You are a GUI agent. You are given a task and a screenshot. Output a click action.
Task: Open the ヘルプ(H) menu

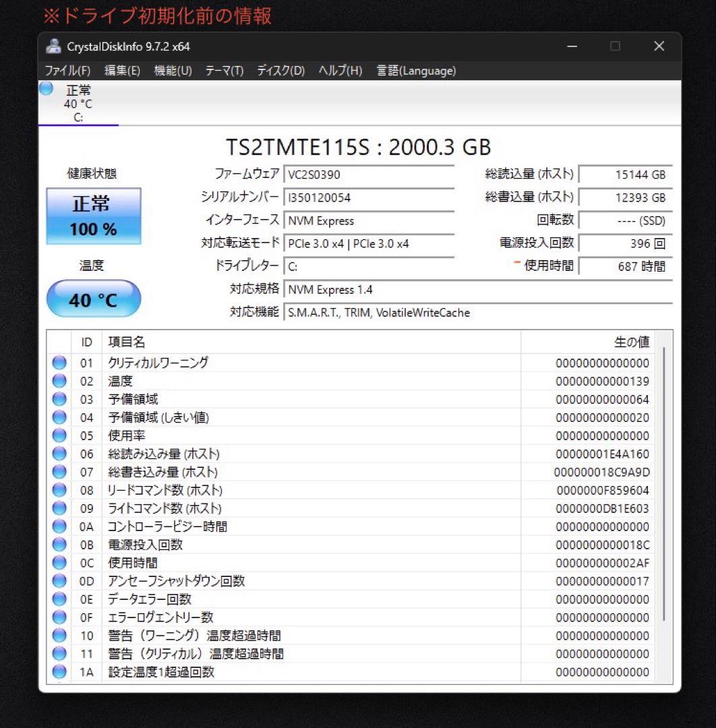pos(340,71)
